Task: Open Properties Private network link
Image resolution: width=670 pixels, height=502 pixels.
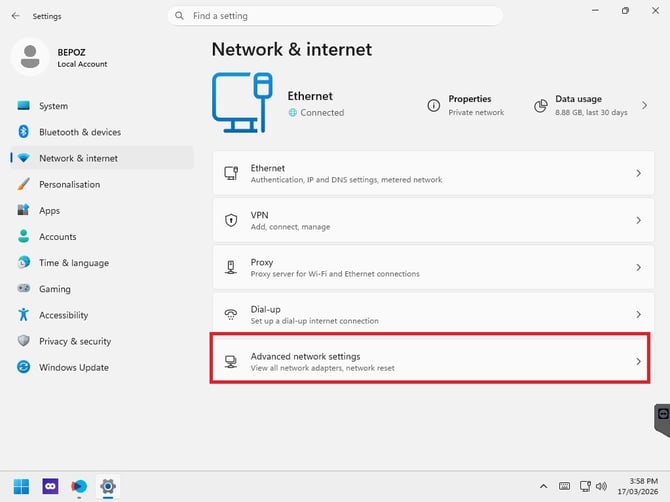Action: [476, 105]
